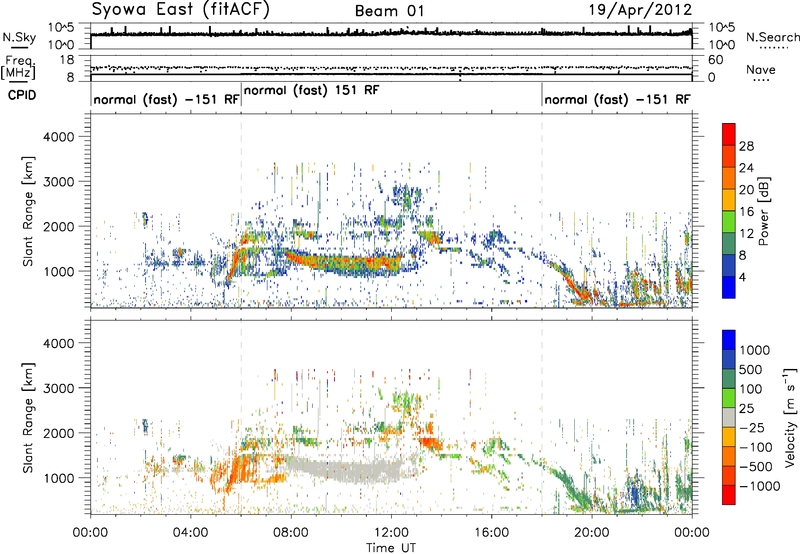Click the 'Slant Range [km]' label of the velocity panel
800x554 pixels.
[28, 418]
